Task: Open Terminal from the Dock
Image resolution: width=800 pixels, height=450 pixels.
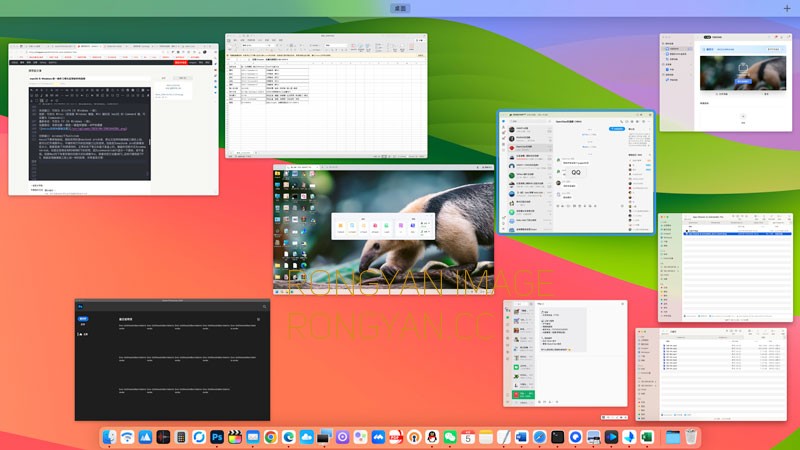Action: (558, 437)
